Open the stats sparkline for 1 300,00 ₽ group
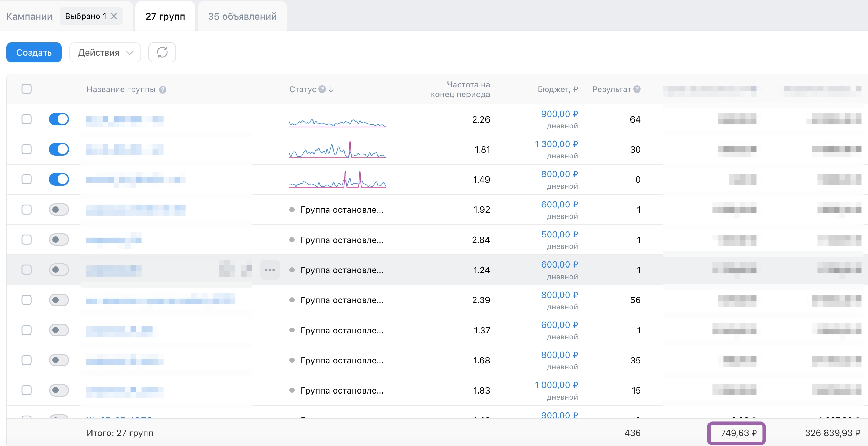The image size is (868, 446). (x=338, y=149)
